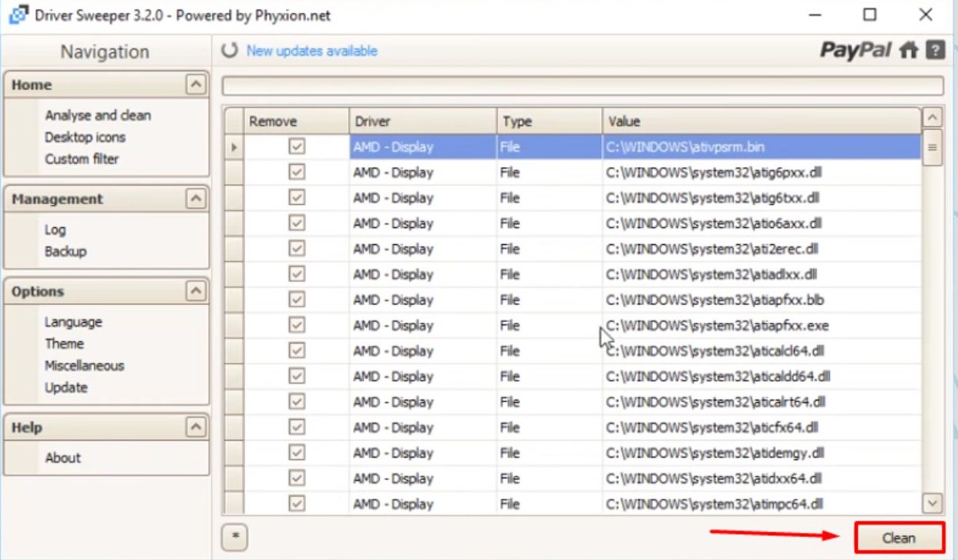Collapse the Home navigation section
958x560 pixels.
[x=196, y=85]
